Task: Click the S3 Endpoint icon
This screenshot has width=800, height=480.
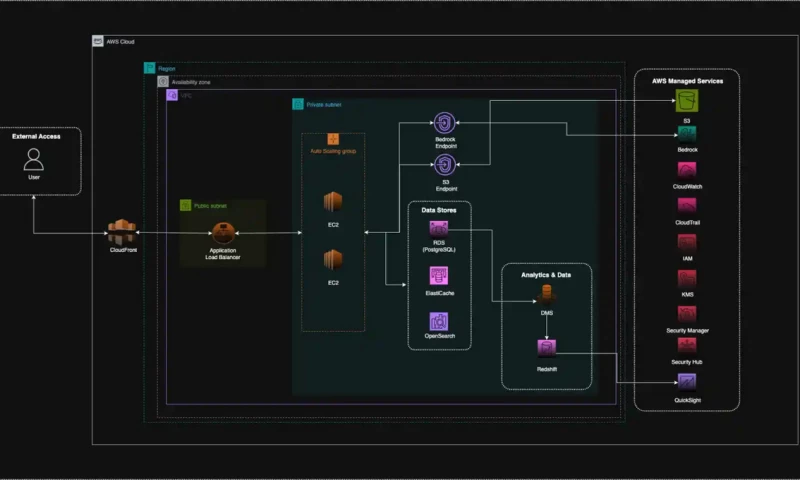Action: 444,165
